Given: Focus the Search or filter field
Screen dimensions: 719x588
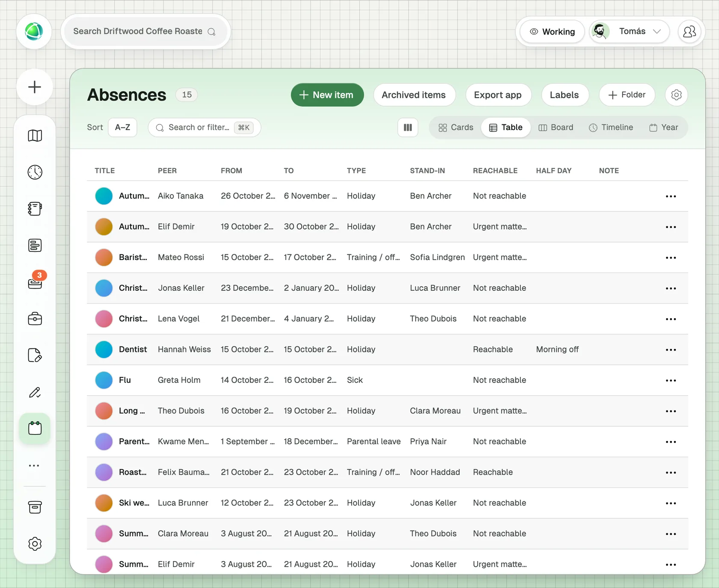Looking at the screenshot, I should click(205, 127).
